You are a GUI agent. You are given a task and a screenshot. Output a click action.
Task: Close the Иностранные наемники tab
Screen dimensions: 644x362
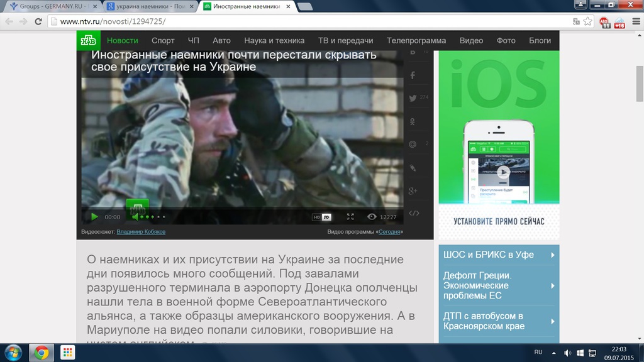(x=288, y=6)
